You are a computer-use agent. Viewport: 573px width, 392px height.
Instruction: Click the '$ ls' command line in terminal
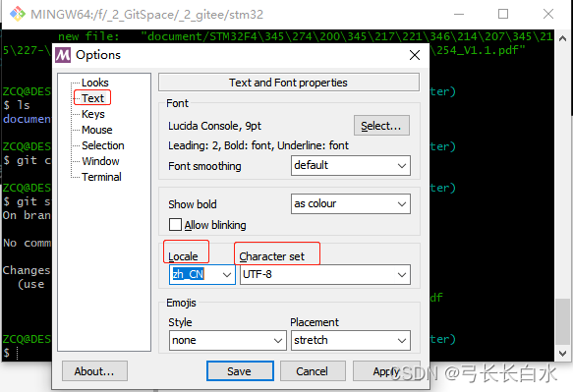17,105
